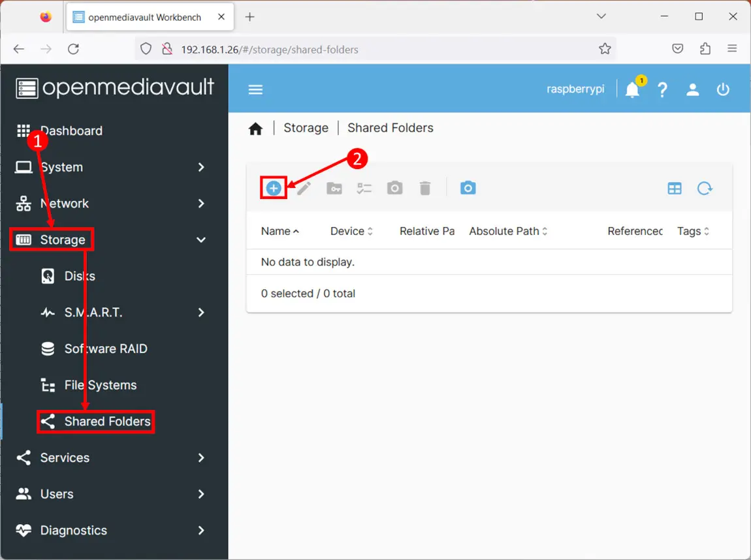751x560 pixels.
Task: Open the notifications bell
Action: (632, 90)
